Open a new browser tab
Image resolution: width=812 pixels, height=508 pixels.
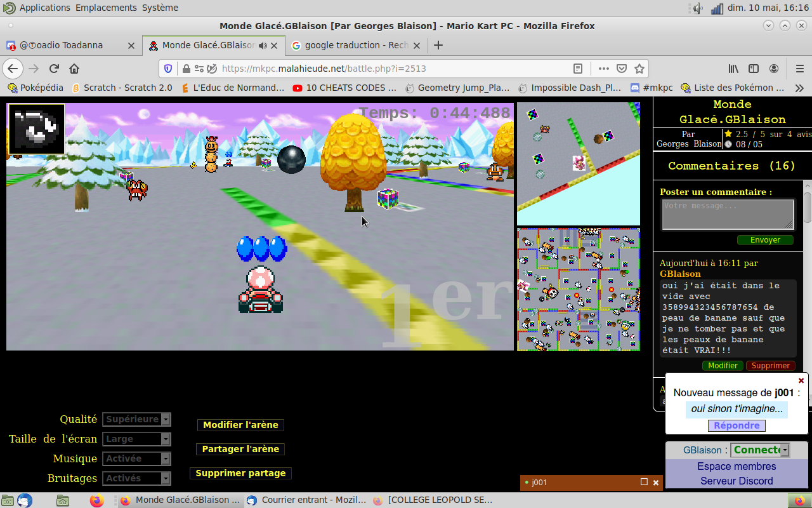click(438, 45)
